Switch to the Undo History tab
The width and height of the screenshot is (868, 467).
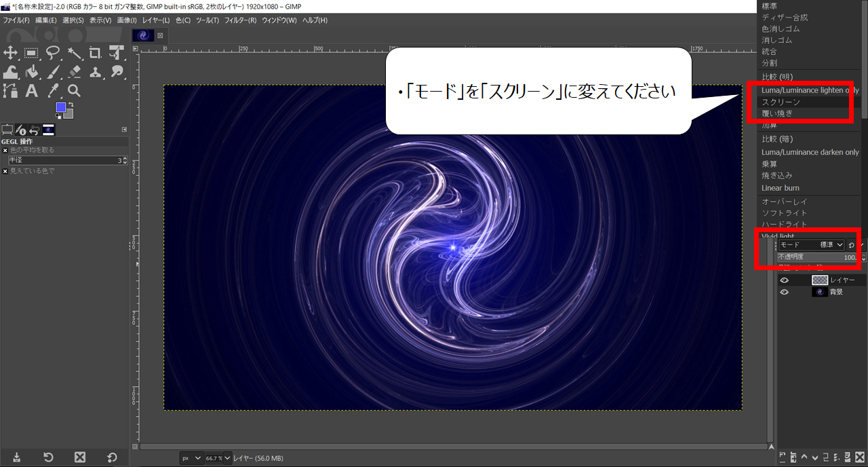(34, 130)
